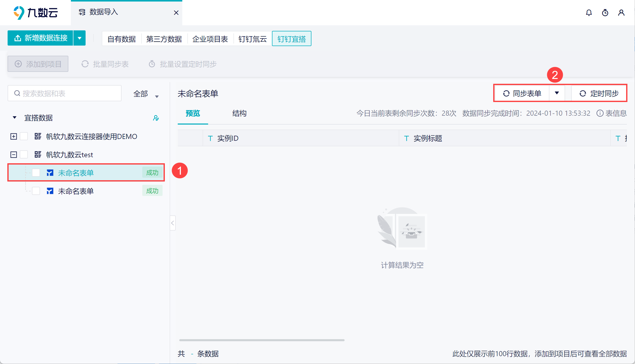The image size is (635, 364).
Task: Select the 第三方数据 tab
Action: tap(164, 39)
